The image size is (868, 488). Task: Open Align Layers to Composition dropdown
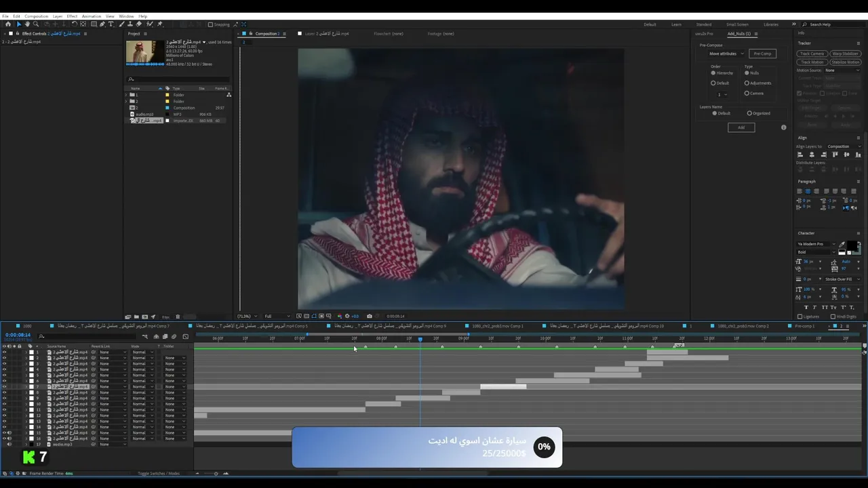coord(844,146)
